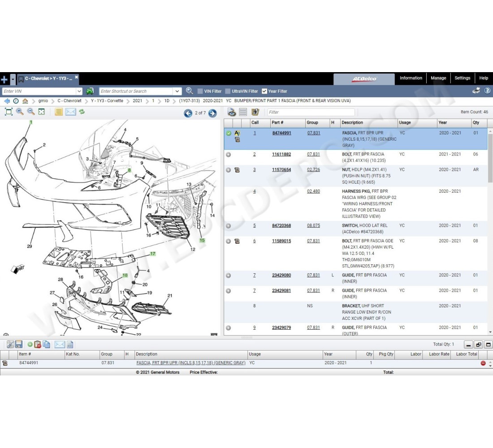Click the printer icon
493x448 pixels.
click(x=476, y=91)
